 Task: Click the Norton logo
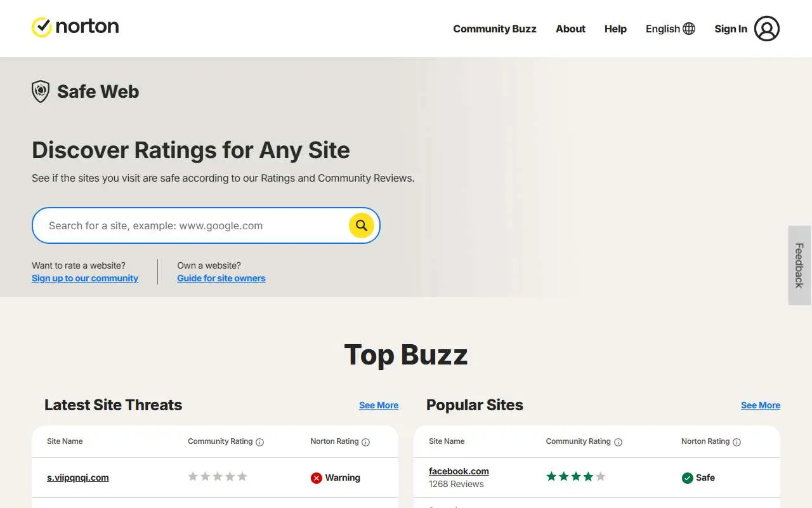[75, 27]
